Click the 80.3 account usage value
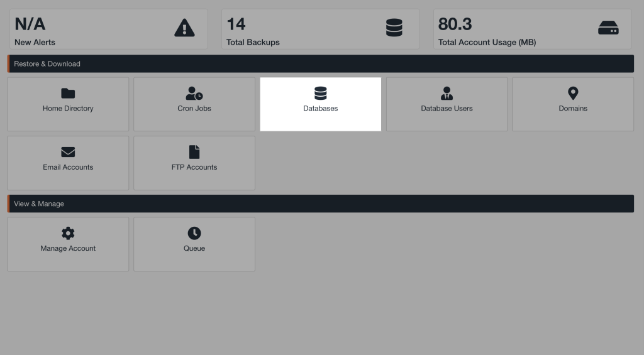 coord(455,25)
